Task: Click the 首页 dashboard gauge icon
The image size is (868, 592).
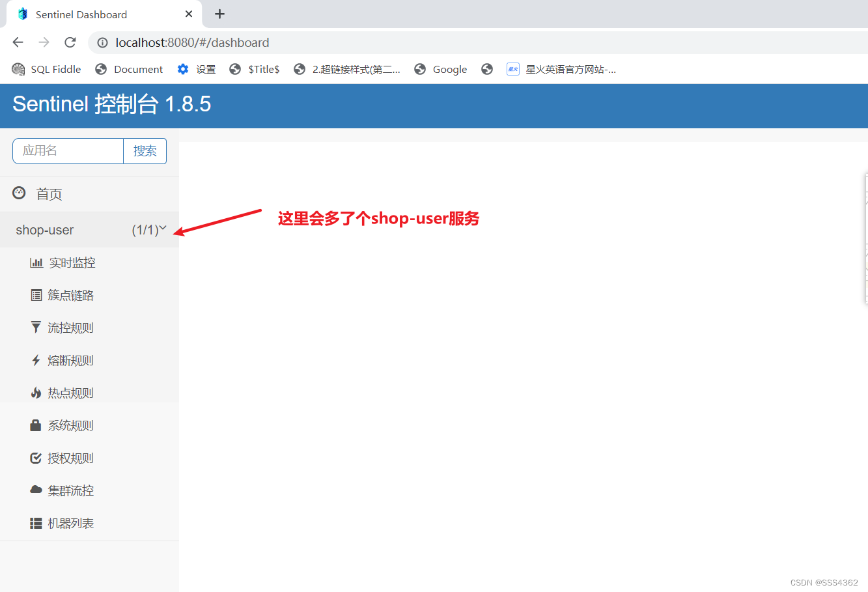Action: tap(19, 193)
